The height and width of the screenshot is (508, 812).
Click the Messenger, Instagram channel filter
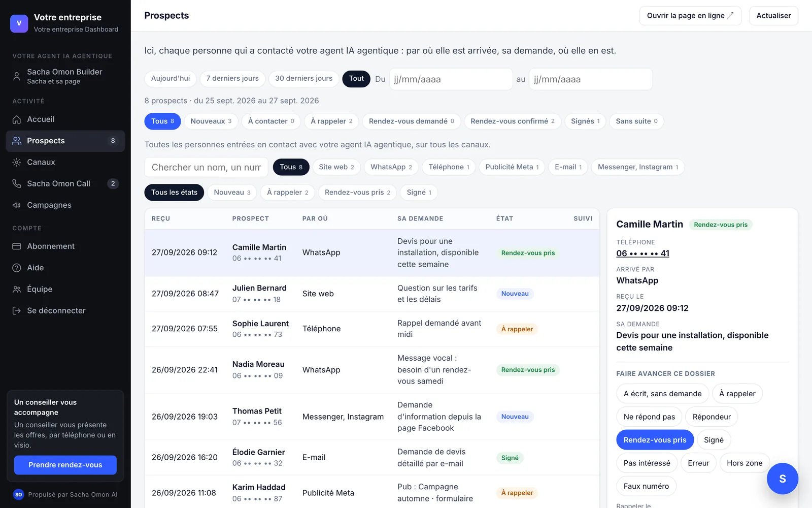click(638, 167)
